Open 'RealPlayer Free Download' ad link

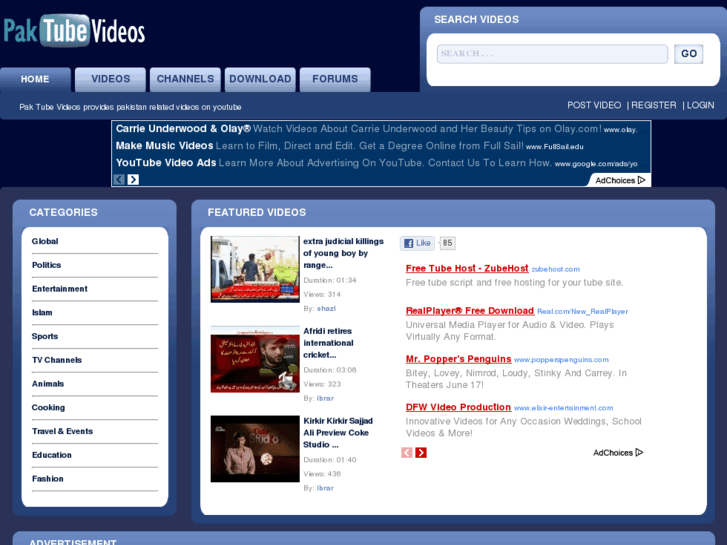(470, 311)
